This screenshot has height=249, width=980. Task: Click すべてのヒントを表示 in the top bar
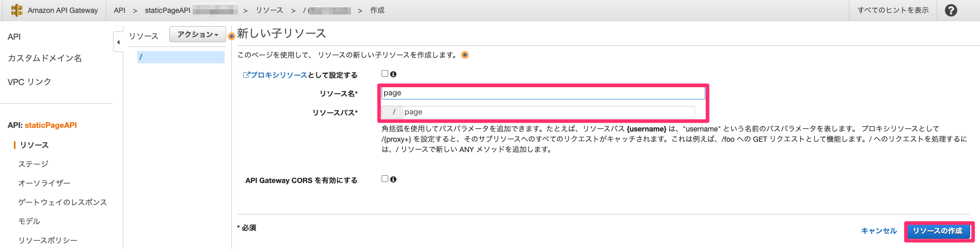click(893, 10)
